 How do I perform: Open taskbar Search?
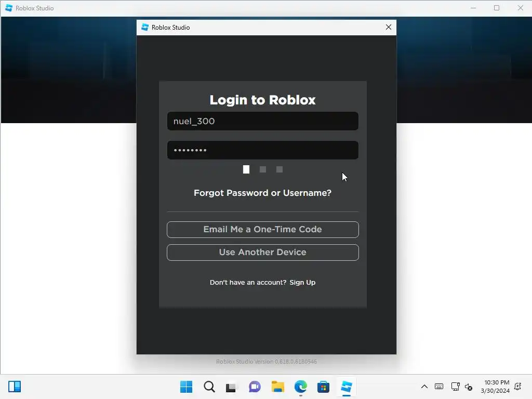[x=209, y=387]
